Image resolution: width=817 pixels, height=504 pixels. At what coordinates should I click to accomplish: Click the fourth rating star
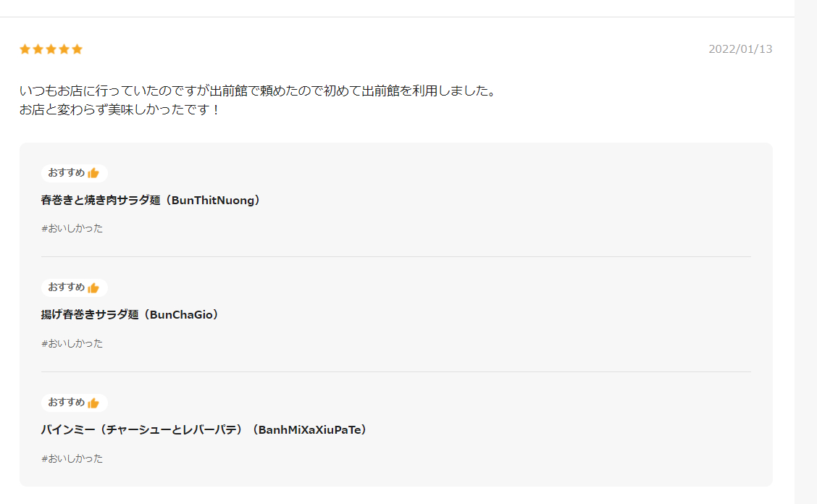tap(64, 49)
